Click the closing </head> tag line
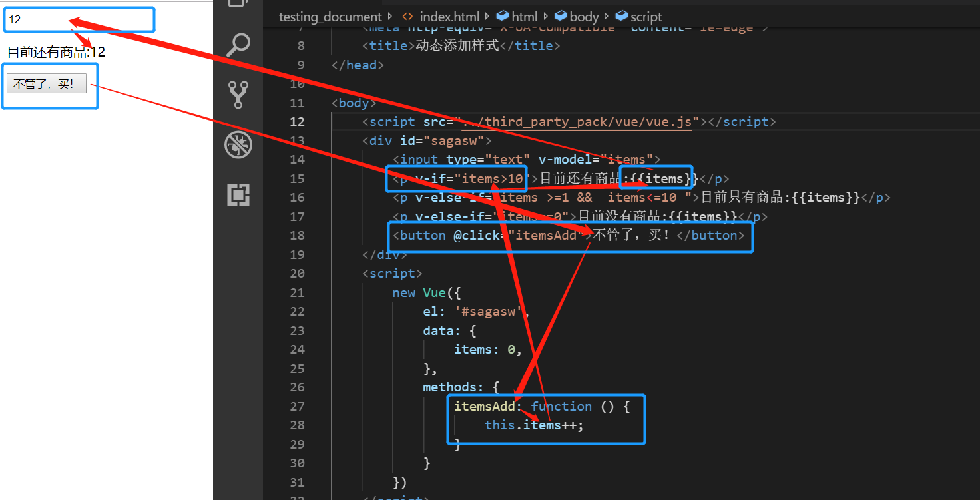The height and width of the screenshot is (500, 980). 358,65
